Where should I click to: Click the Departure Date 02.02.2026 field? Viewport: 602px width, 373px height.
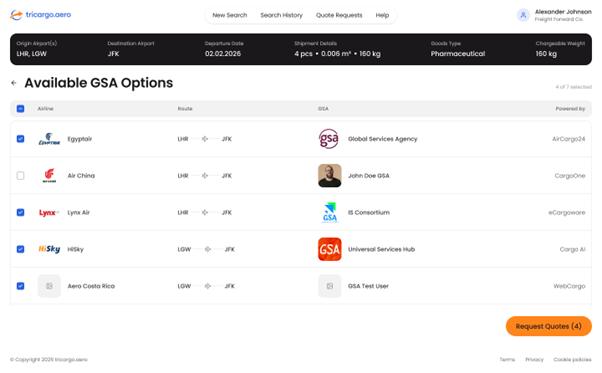pos(224,49)
